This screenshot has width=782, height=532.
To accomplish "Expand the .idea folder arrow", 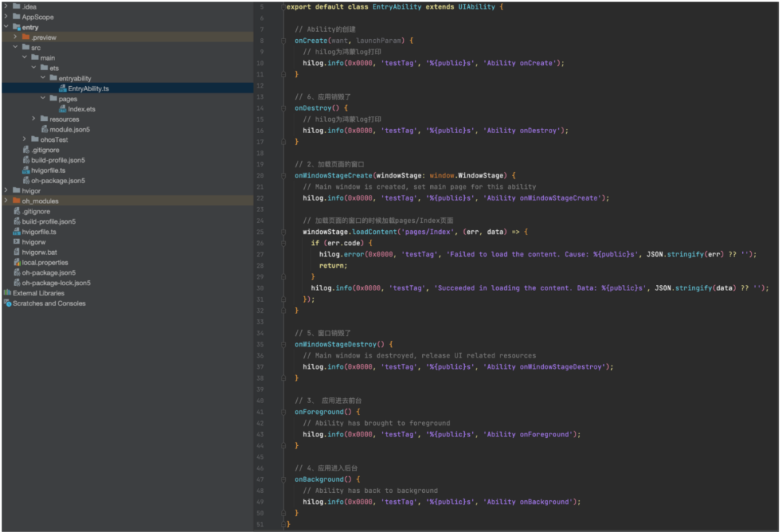I will (6, 7).
